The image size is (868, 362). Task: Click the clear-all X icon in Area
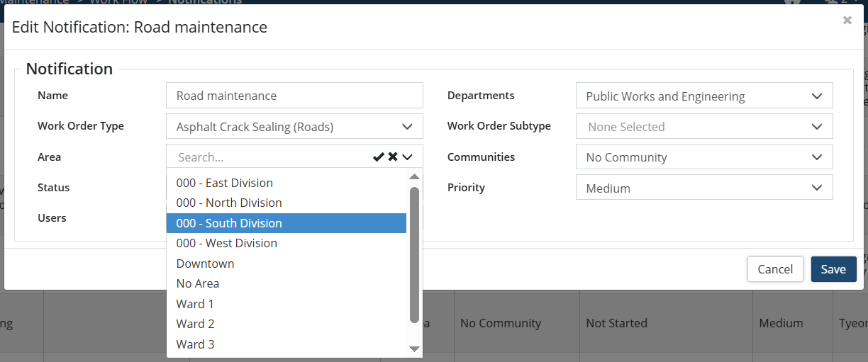(x=393, y=157)
